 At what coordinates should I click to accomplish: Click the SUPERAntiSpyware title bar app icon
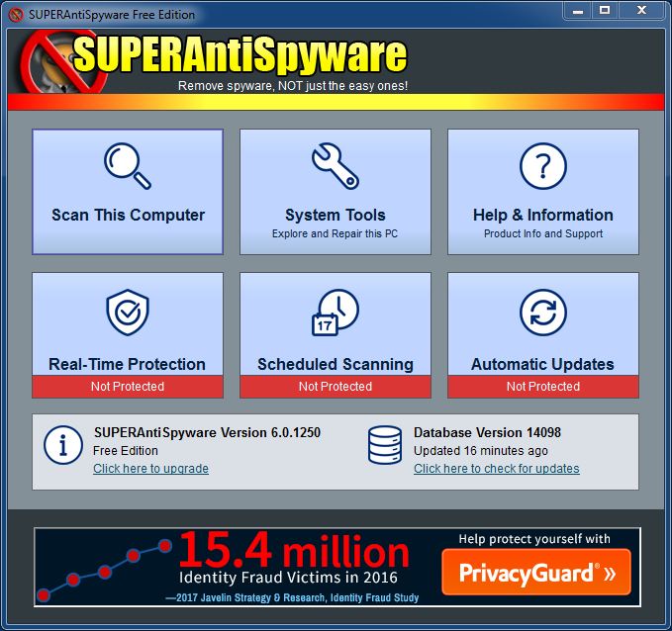pyautogui.click(x=16, y=15)
